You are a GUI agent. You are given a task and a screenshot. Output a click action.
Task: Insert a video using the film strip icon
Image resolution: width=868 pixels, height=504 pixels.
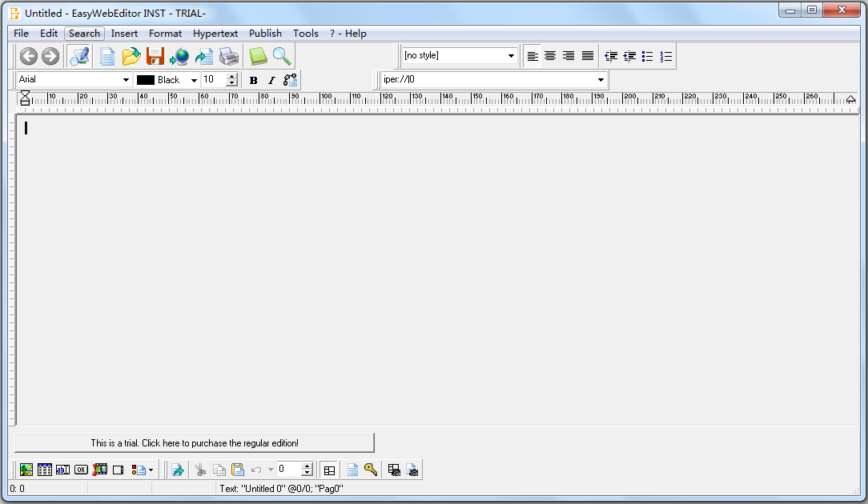click(100, 470)
